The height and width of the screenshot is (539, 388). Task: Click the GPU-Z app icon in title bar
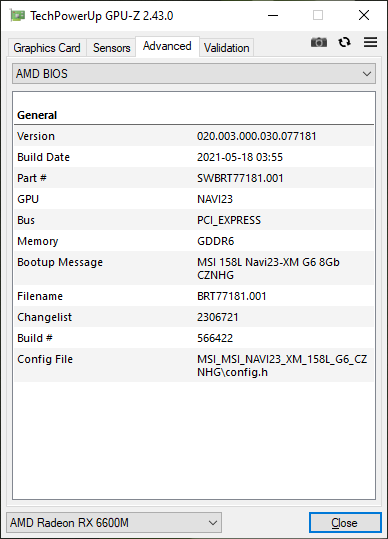[17, 15]
